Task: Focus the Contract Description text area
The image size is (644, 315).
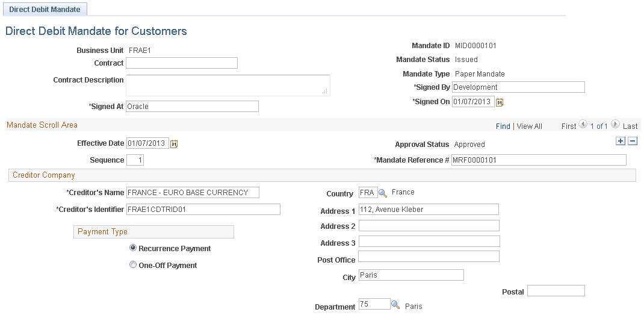Action: (x=228, y=86)
